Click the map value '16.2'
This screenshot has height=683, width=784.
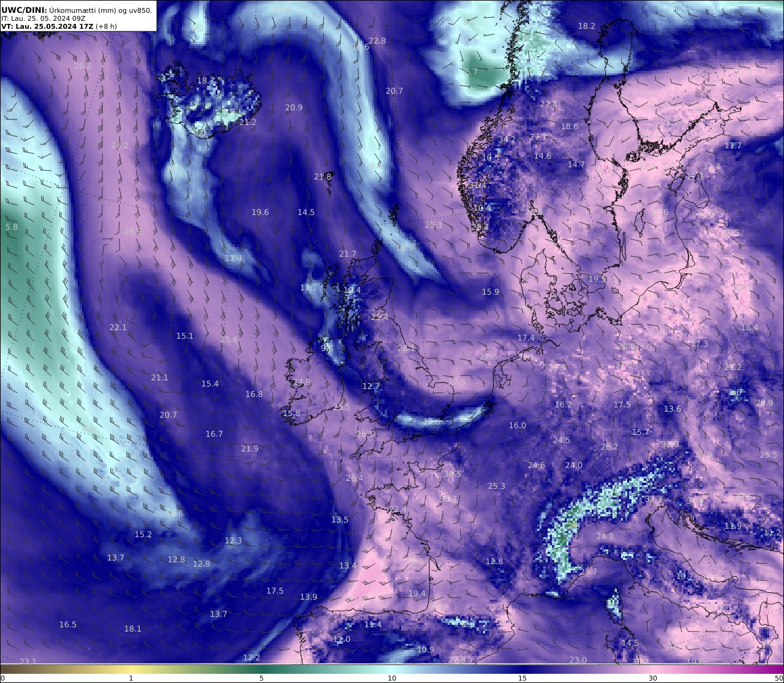(563, 404)
